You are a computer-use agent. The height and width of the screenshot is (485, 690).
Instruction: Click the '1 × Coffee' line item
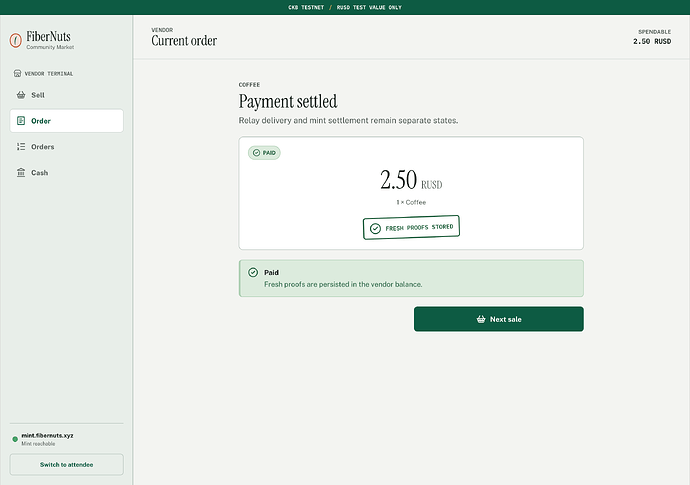(x=411, y=202)
